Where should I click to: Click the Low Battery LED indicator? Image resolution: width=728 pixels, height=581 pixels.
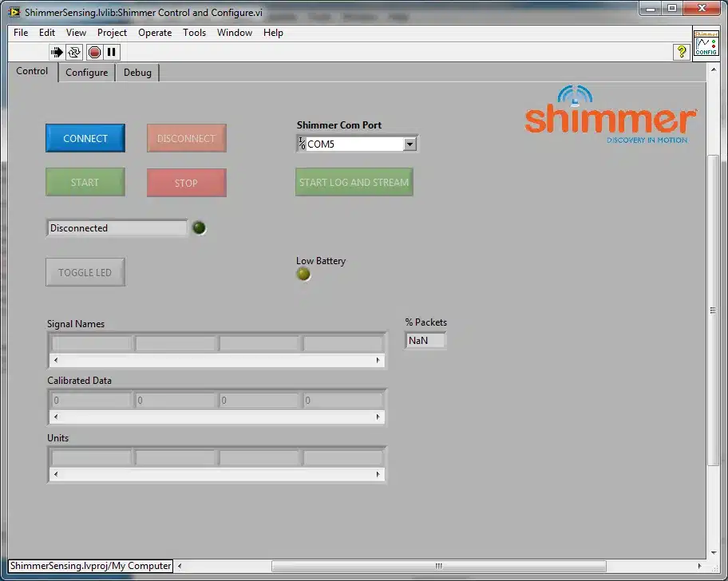click(x=303, y=275)
